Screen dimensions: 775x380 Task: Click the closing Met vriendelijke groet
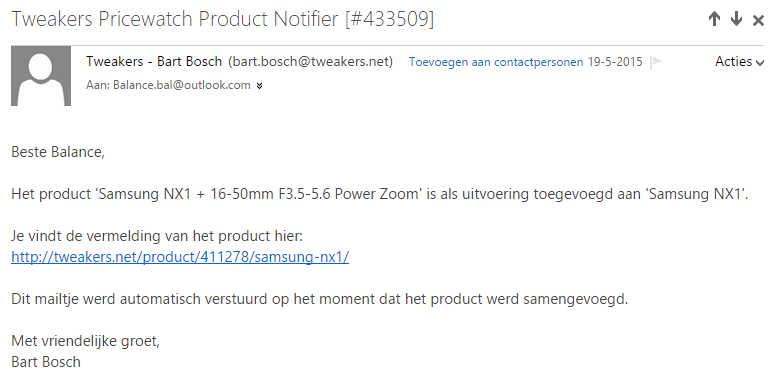click(x=86, y=341)
